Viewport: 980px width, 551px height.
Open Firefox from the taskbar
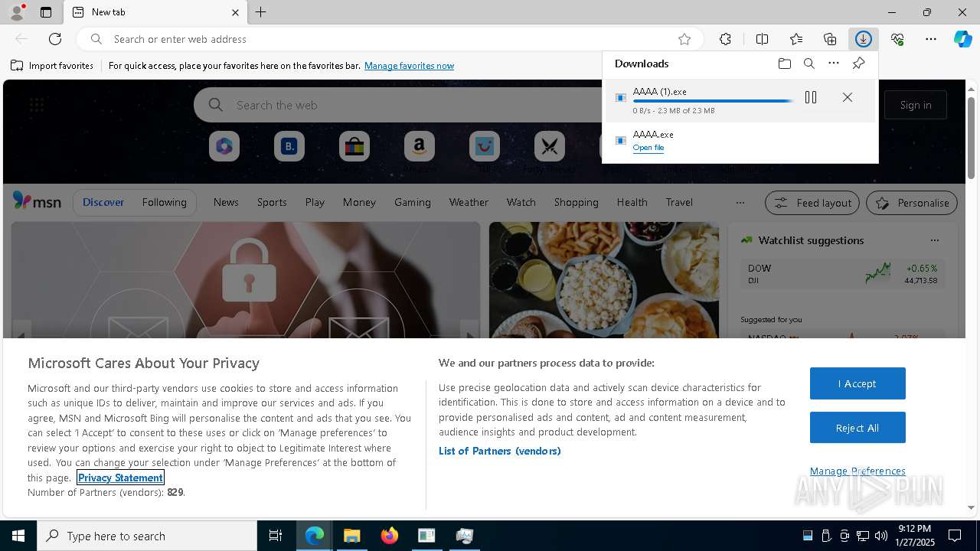tap(389, 536)
